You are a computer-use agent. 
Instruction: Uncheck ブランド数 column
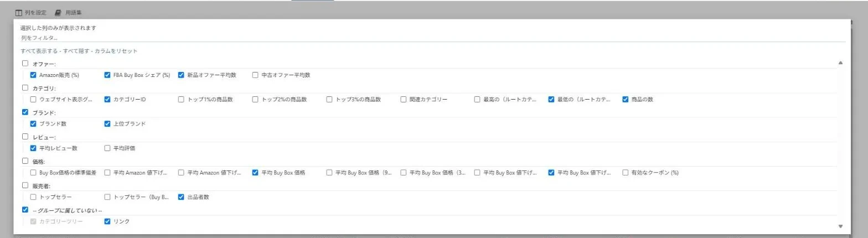(33, 123)
